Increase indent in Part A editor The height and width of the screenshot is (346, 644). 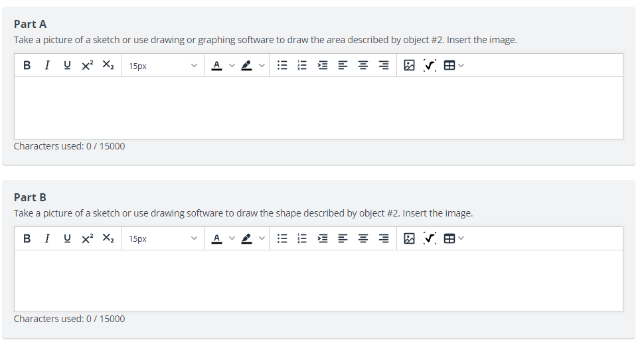(x=323, y=65)
